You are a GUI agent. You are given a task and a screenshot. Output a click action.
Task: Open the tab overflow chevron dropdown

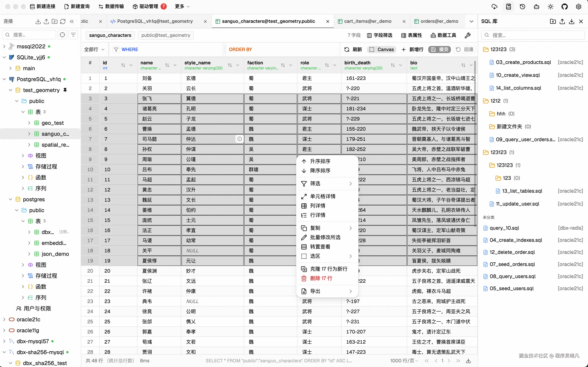click(x=471, y=21)
